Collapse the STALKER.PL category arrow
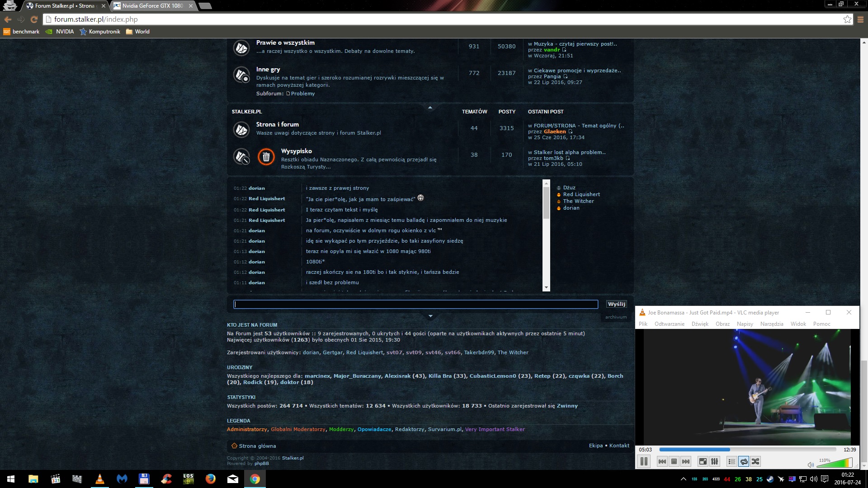This screenshot has width=868, height=488. pyautogui.click(x=430, y=108)
